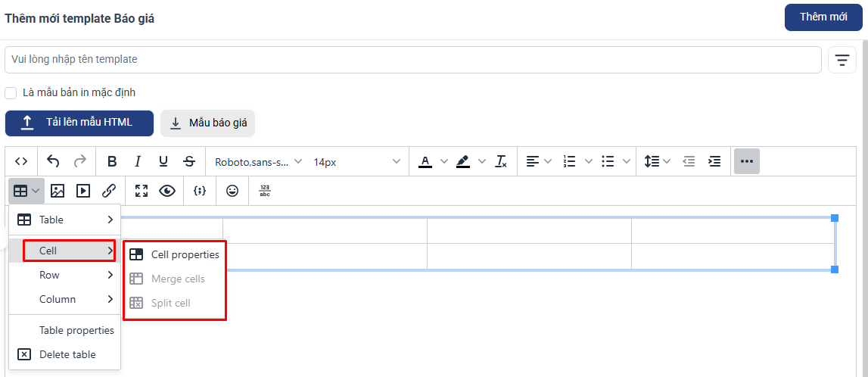Image resolution: width=868 pixels, height=377 pixels.
Task: Select Cell properties from the submenu
Action: click(x=185, y=254)
